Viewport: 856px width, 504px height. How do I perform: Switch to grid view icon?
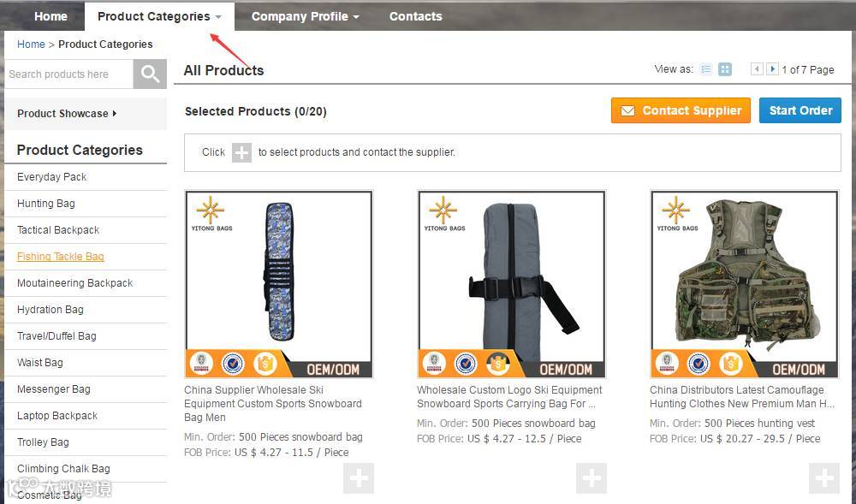point(725,69)
